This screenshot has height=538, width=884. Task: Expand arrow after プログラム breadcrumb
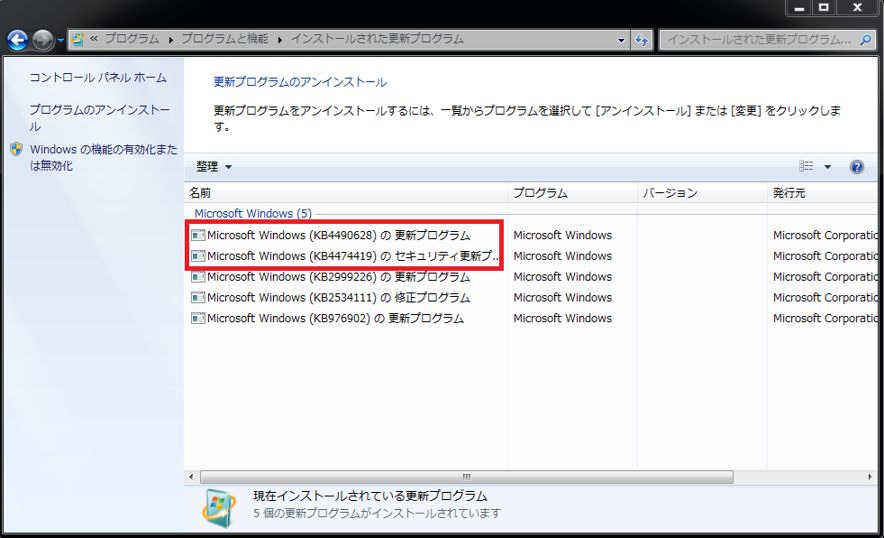coord(171,39)
